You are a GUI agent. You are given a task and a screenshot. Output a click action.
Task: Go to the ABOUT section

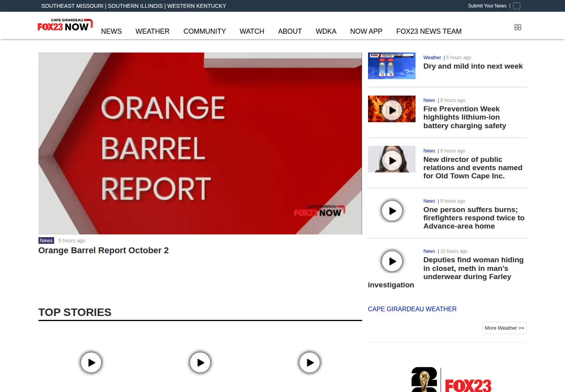[x=290, y=31]
